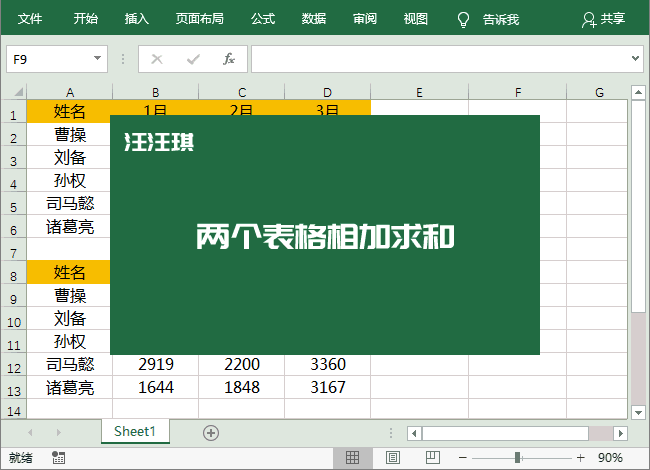Click vertical scrollbar up arrow
This screenshot has height=470, width=650.
(638, 92)
